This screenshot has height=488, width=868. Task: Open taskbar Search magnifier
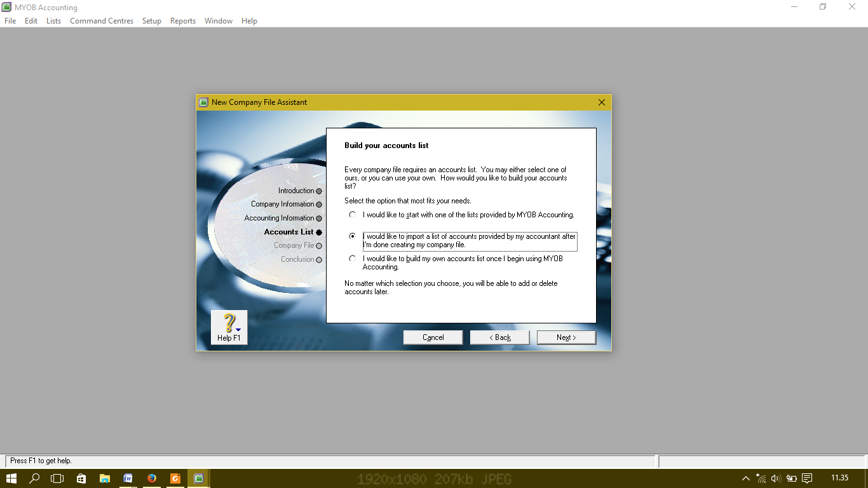(x=35, y=478)
